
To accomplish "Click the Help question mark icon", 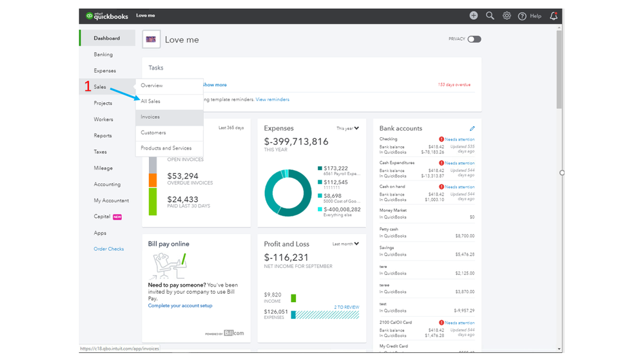I will pos(522,16).
